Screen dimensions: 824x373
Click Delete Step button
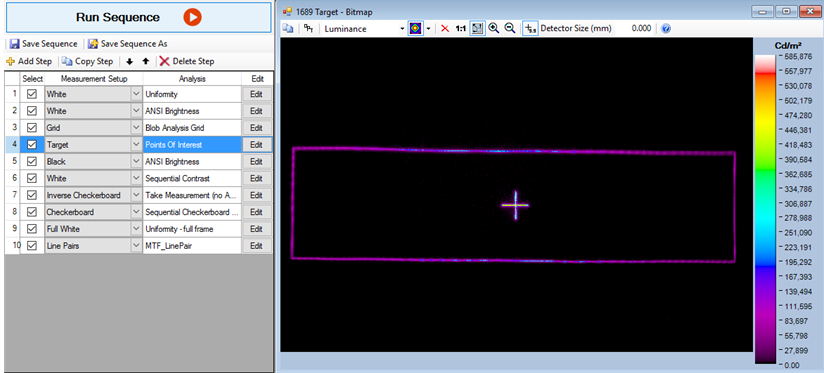point(187,61)
